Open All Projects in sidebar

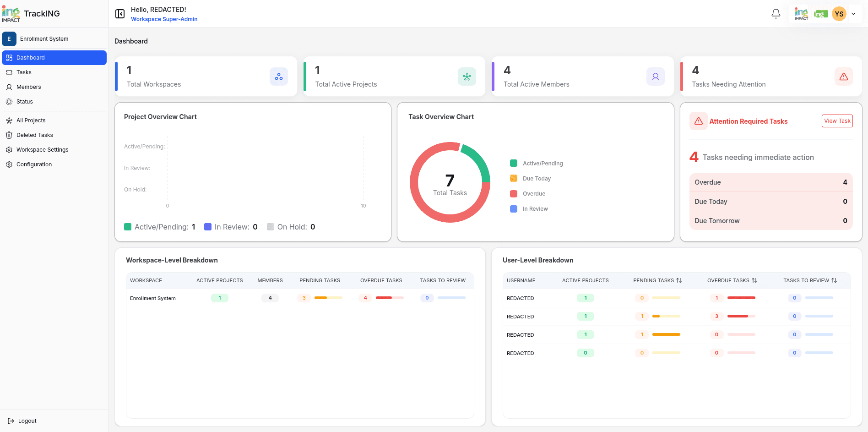click(x=54, y=120)
